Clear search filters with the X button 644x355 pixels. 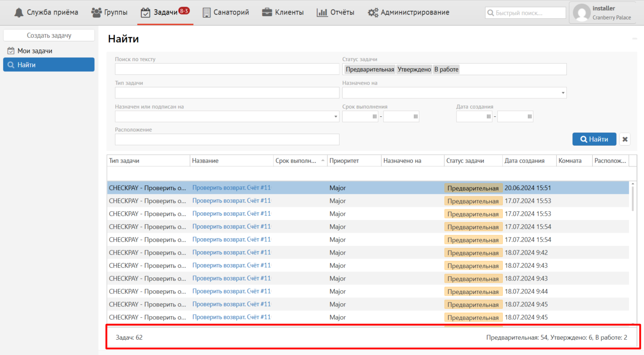pos(625,139)
